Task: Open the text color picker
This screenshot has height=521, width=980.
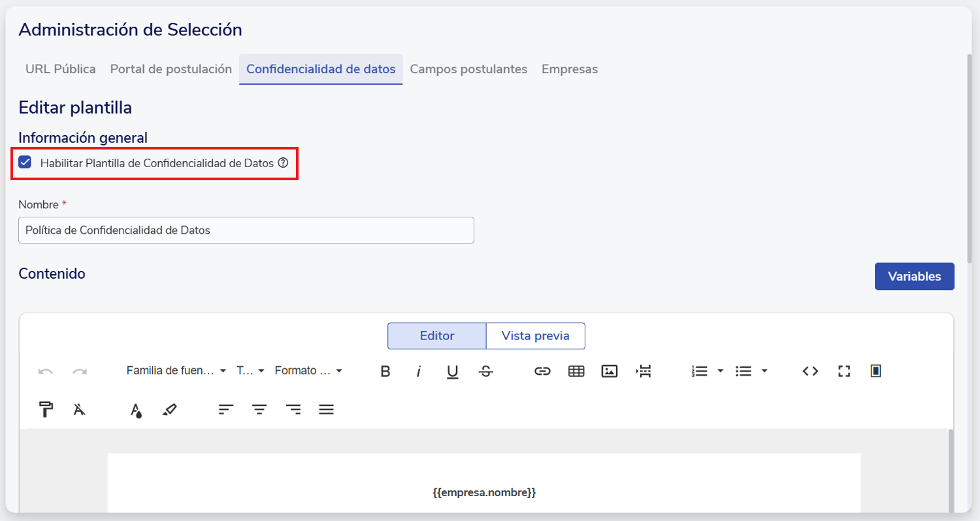Action: (136, 409)
